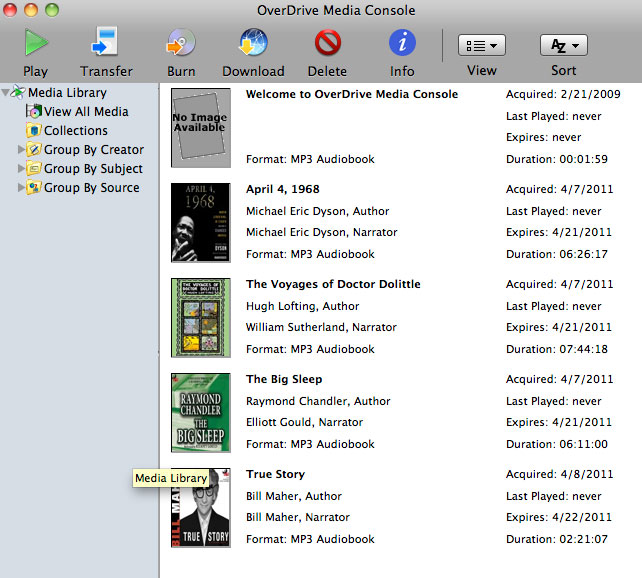Viewport: 642px width, 578px height.
Task: Click Expires: 4/22/2011
Action: pos(558,517)
